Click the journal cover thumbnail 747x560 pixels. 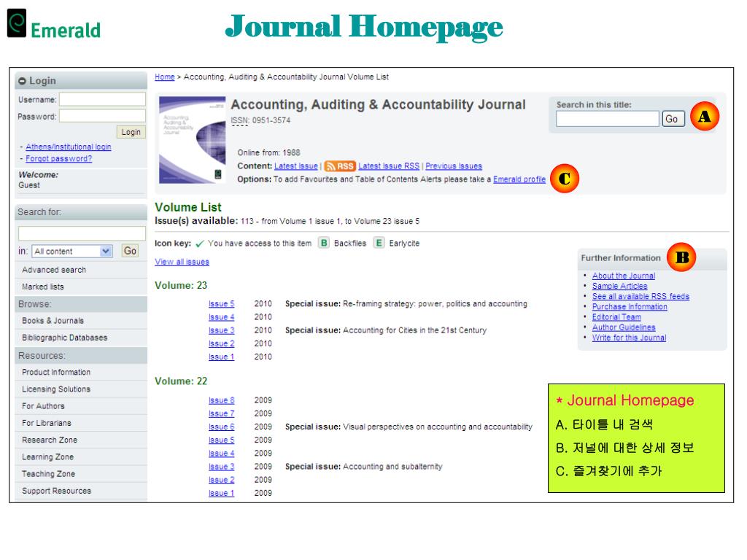coord(192,140)
